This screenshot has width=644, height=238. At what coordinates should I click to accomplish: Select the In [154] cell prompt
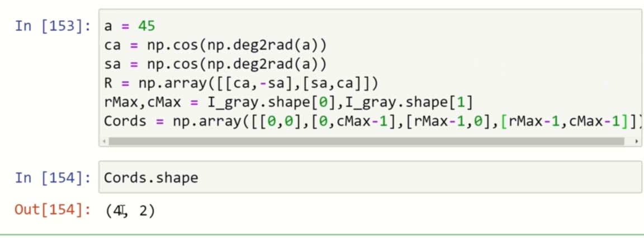click(x=53, y=178)
